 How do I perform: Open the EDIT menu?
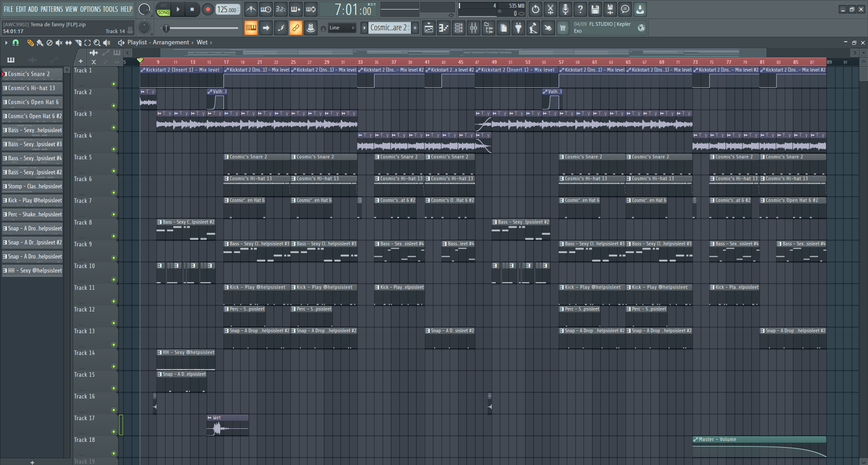[x=21, y=9]
